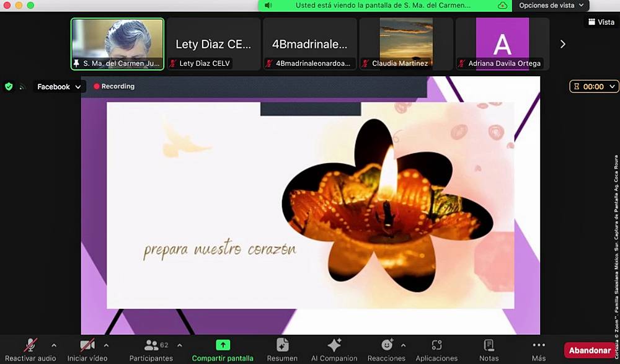Expand the audio options caret
Viewport: 620px width, 364px height.
click(54, 345)
